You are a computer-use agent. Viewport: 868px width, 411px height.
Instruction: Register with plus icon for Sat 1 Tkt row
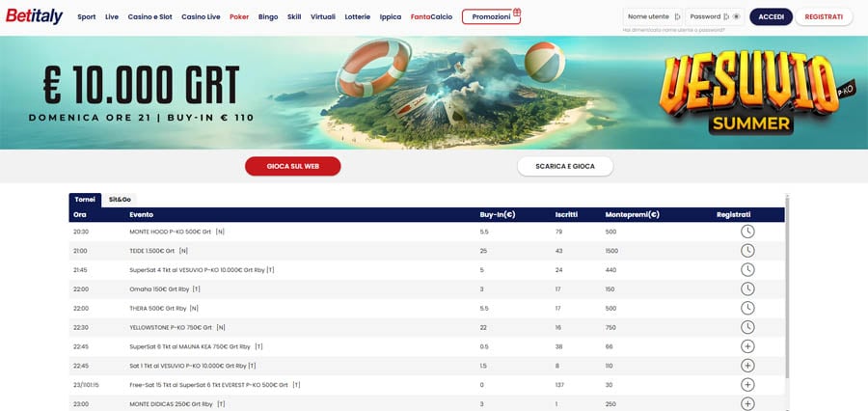point(747,366)
